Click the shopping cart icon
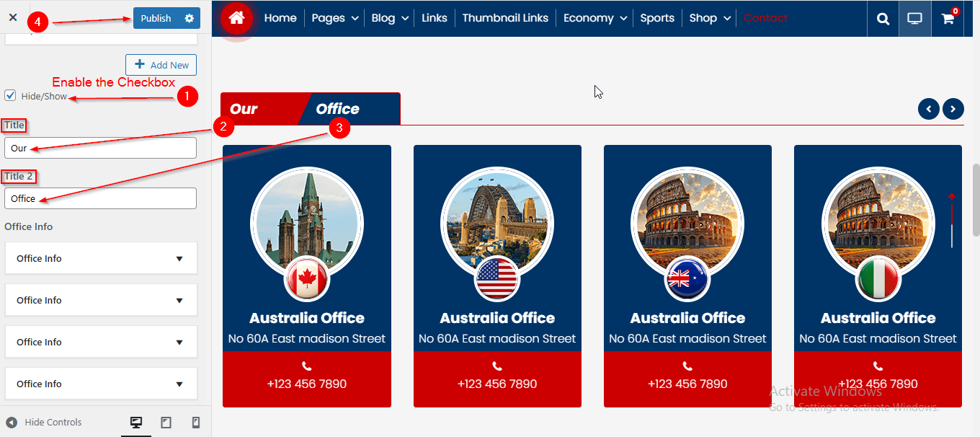Viewport: 980px width, 437px height. click(x=948, y=19)
